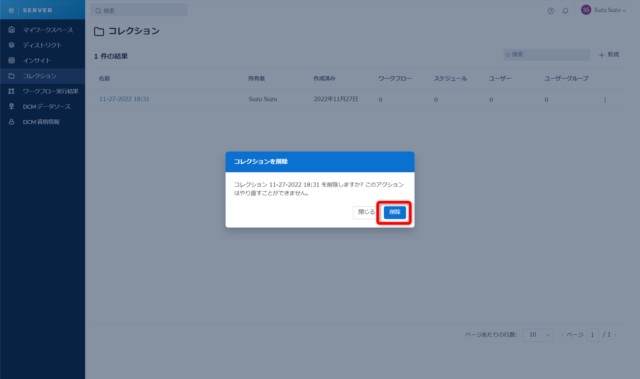Sort by 作成済み column header
This screenshot has width=640, height=379.
324,78
